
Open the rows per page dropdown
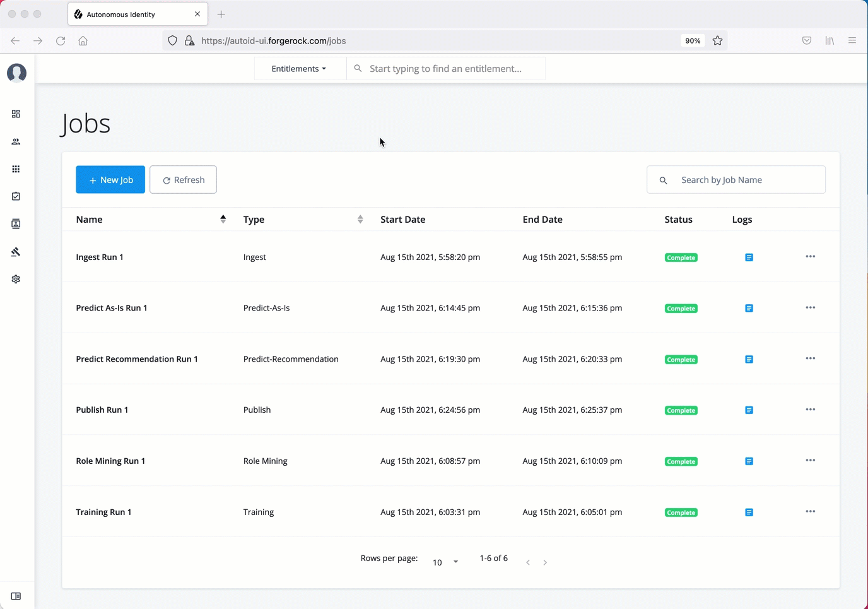pos(445,562)
